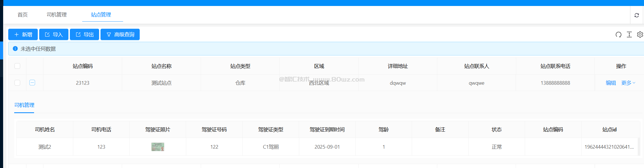Select the 站点管理 tab
The image size is (644, 168).
(101, 15)
